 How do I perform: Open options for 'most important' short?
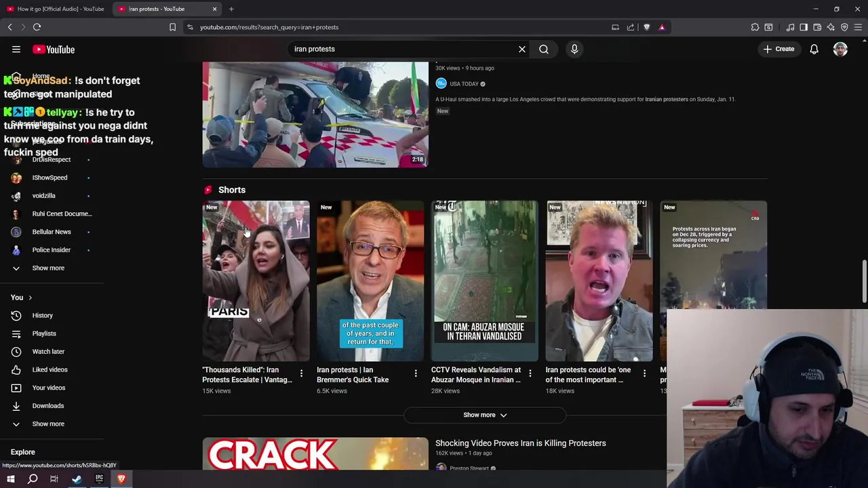click(645, 373)
